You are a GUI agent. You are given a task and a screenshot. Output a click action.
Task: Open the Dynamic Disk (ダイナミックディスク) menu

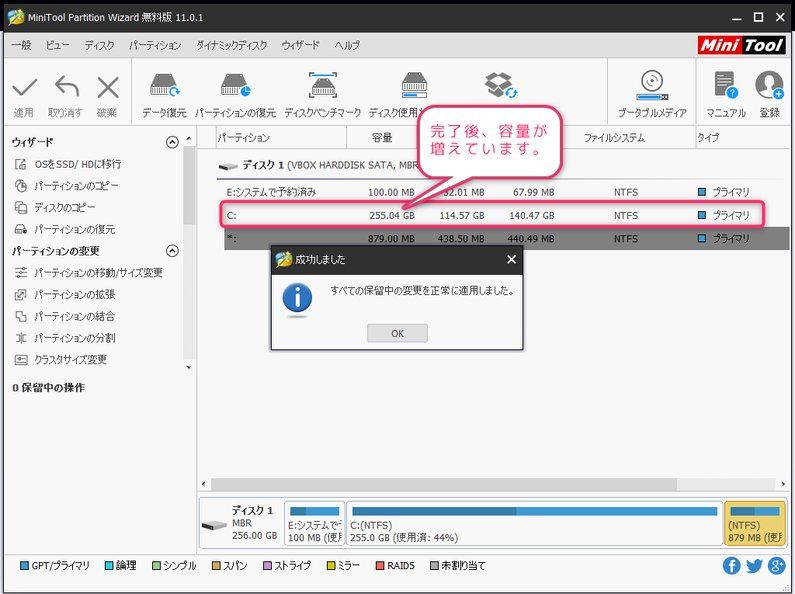coord(232,45)
